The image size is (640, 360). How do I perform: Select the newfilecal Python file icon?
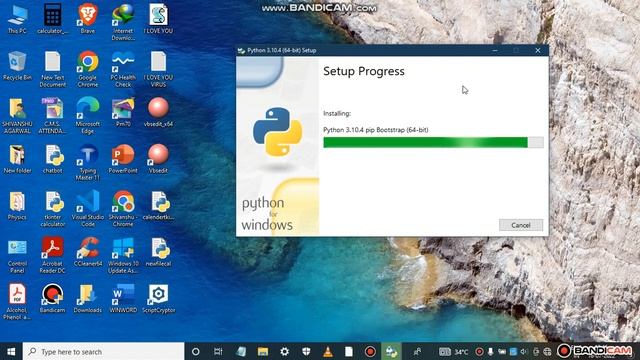[158, 252]
